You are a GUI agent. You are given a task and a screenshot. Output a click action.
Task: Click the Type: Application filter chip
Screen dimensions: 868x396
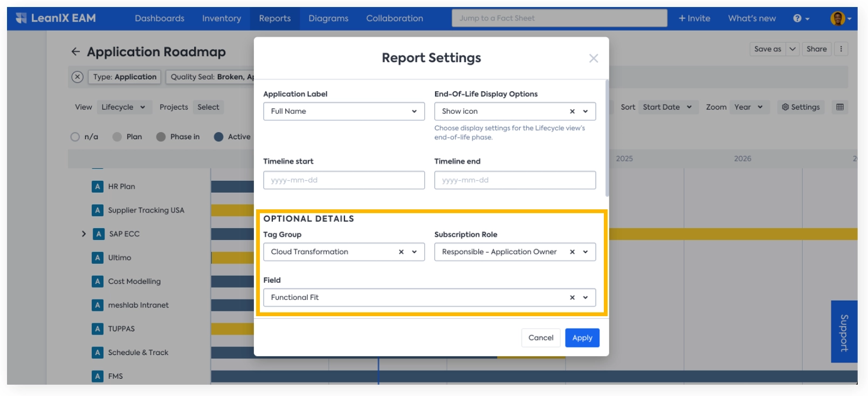125,77
